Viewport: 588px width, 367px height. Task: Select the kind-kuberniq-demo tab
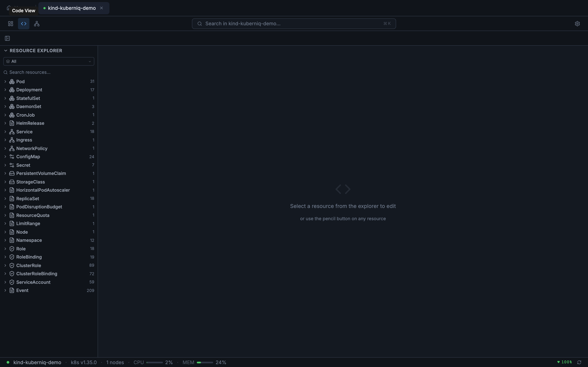(72, 8)
